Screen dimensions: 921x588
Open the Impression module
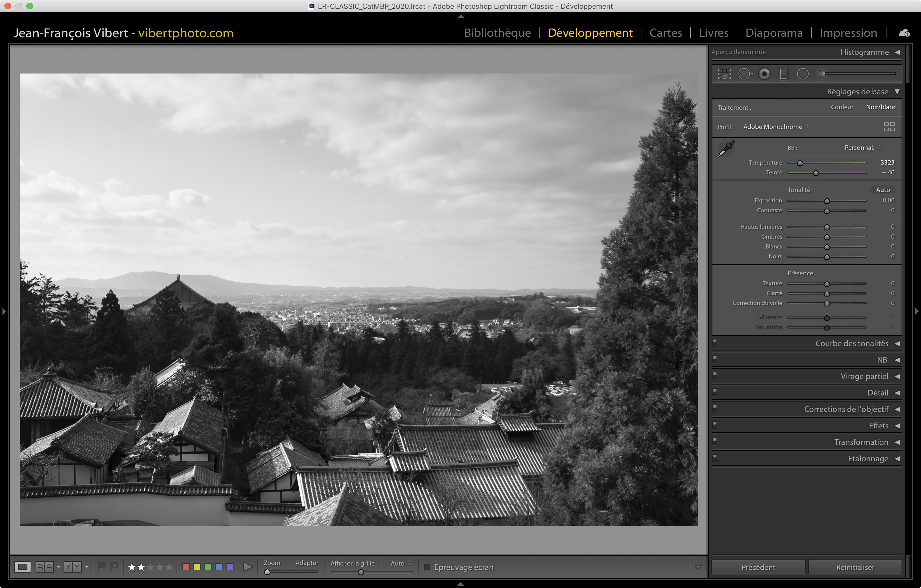848,33
